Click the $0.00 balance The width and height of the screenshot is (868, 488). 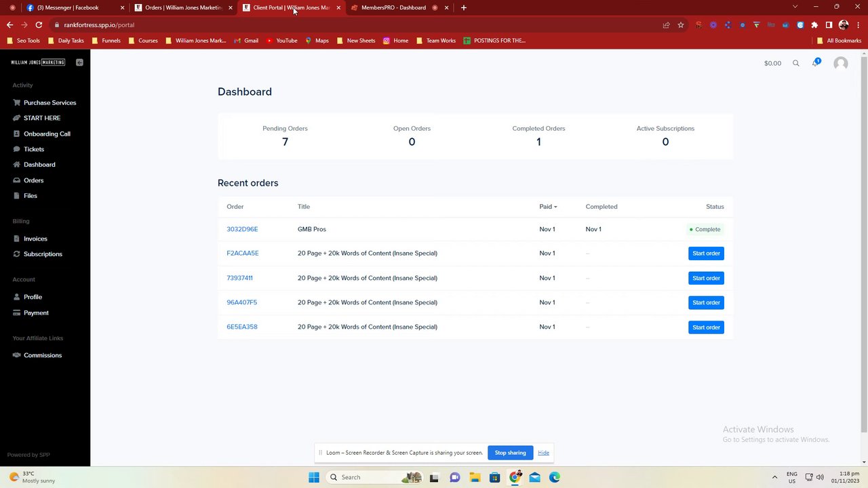772,63
